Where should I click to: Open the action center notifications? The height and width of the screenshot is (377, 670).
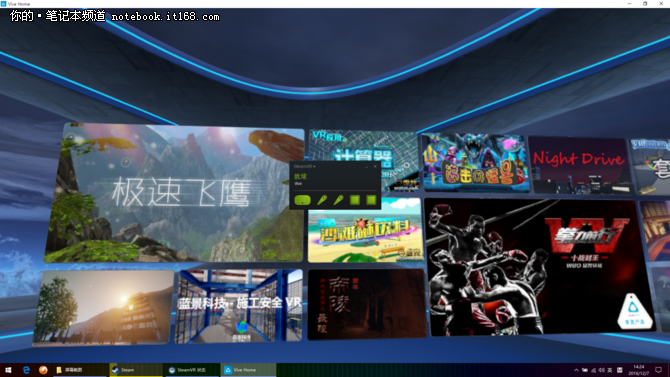658,370
